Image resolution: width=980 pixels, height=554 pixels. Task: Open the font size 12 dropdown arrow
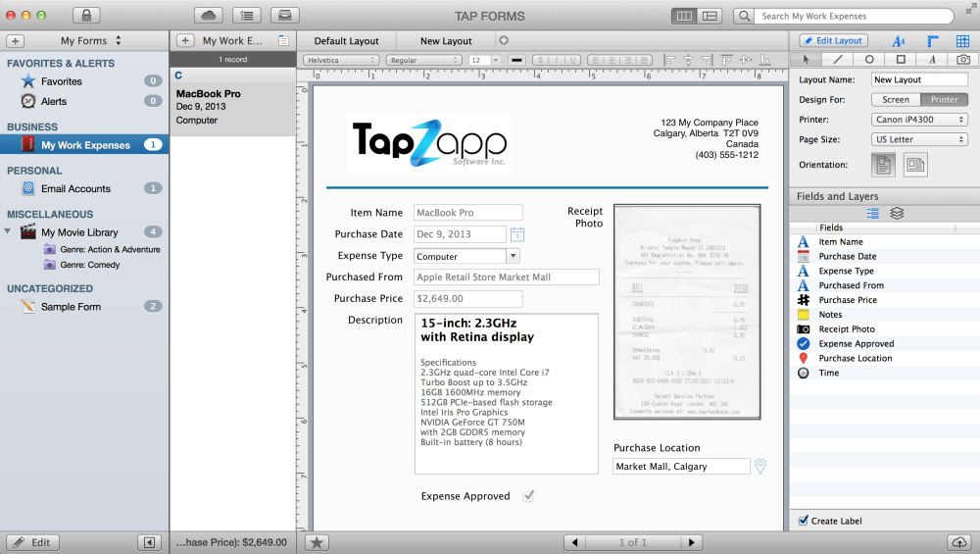(x=496, y=60)
